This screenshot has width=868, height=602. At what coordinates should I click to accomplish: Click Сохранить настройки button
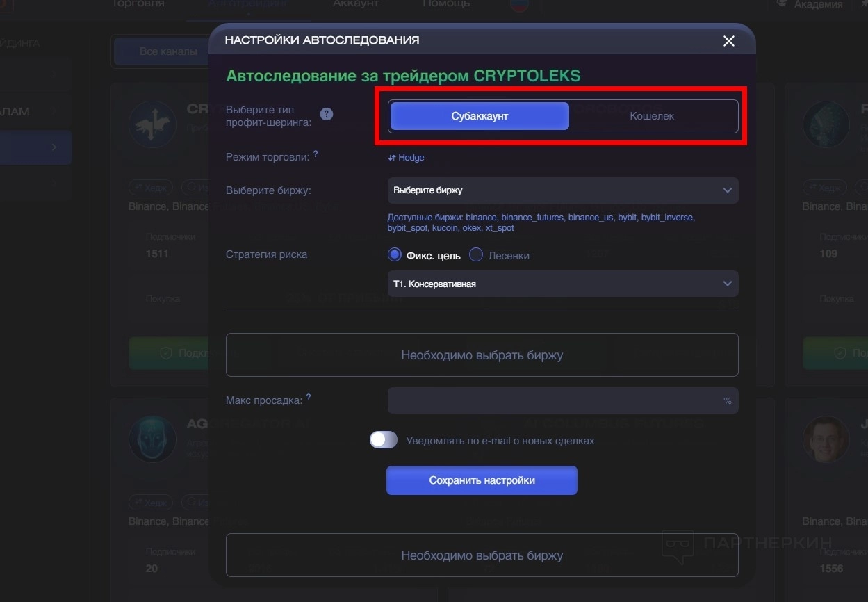tap(482, 480)
